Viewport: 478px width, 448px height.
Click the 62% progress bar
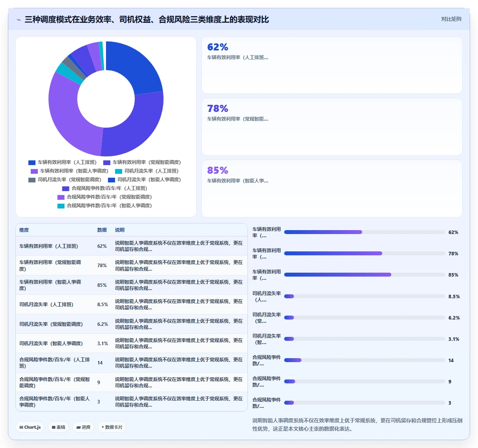coord(365,232)
